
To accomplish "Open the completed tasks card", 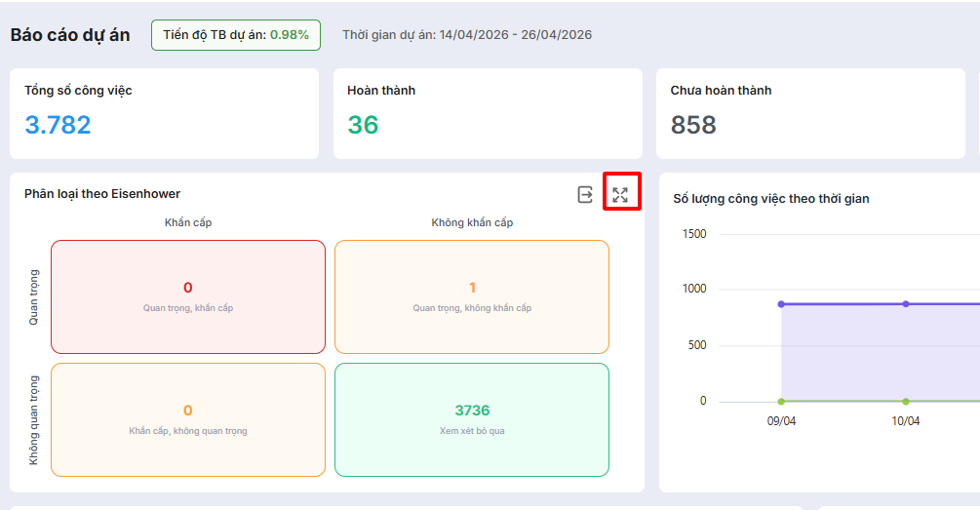I will [x=487, y=113].
